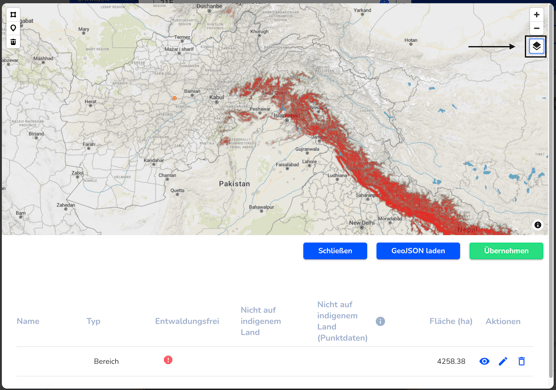Image resolution: width=556 pixels, height=390 pixels.
Task: Open the map layers switcher
Action: pos(536,46)
